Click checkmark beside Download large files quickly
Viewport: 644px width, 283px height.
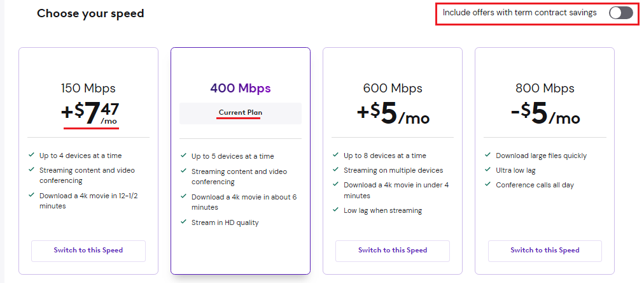pyautogui.click(x=487, y=155)
